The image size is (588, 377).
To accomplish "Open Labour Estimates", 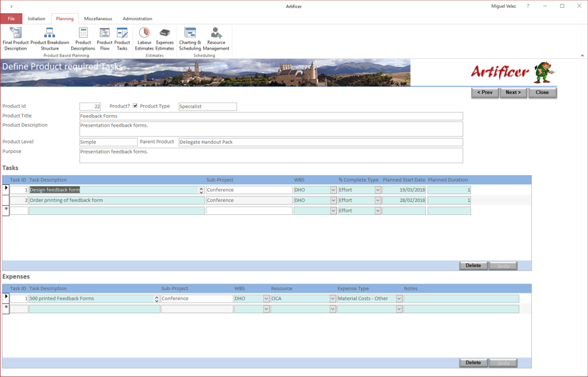I will [x=144, y=39].
